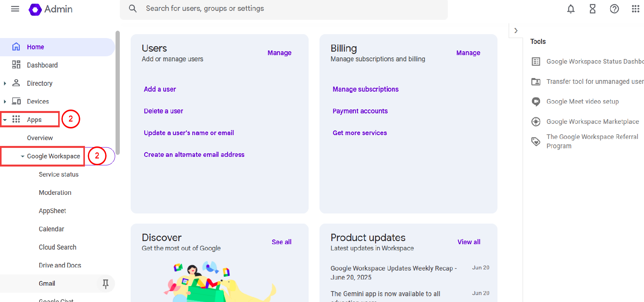Select Home in the sidebar
Viewport: 644px width, 302px height.
[x=57, y=47]
